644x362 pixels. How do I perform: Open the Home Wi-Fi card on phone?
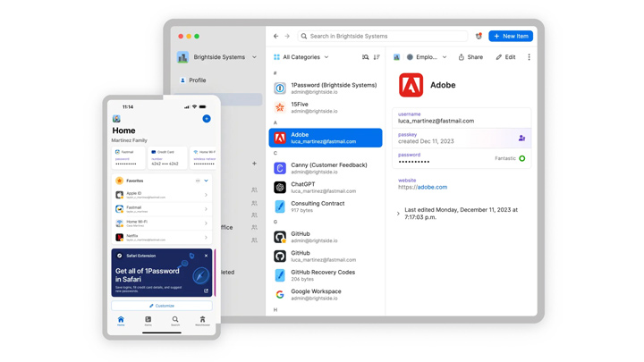click(204, 157)
